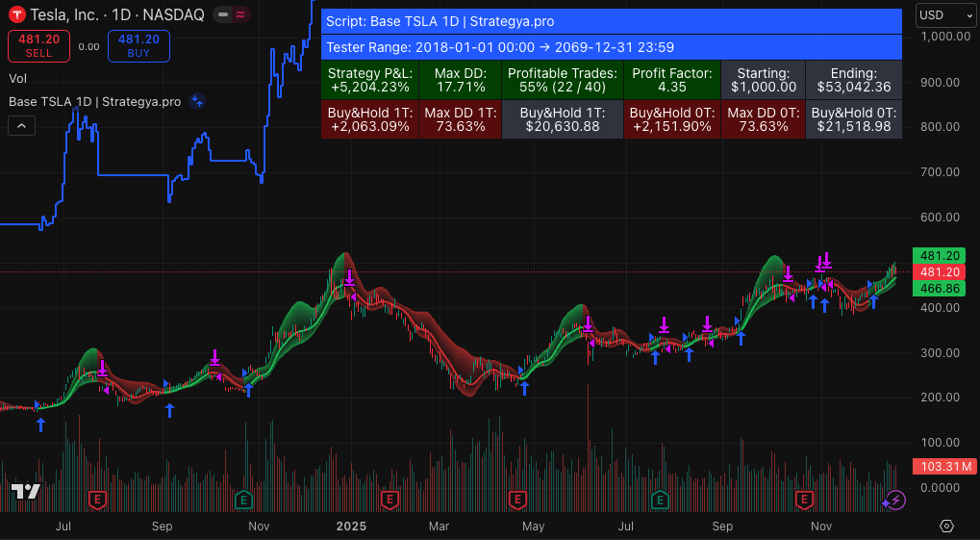Click the Strategy P&L +5,204.23% cell

click(370, 80)
